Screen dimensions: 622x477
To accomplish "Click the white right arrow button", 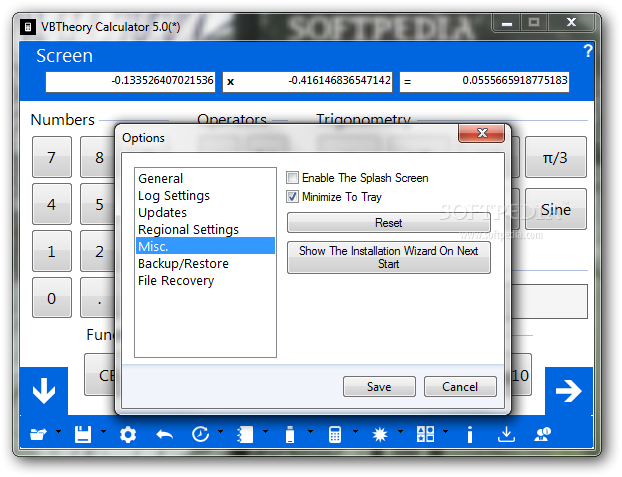I will tap(569, 391).
